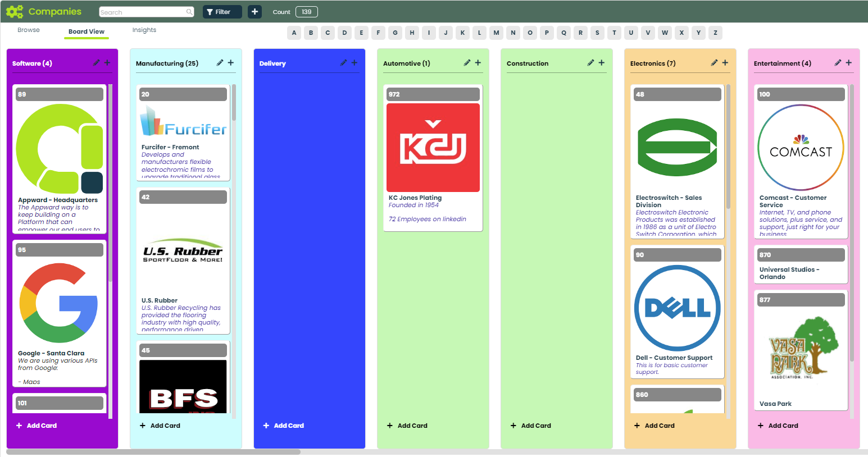Filter companies by letter K

(x=462, y=33)
